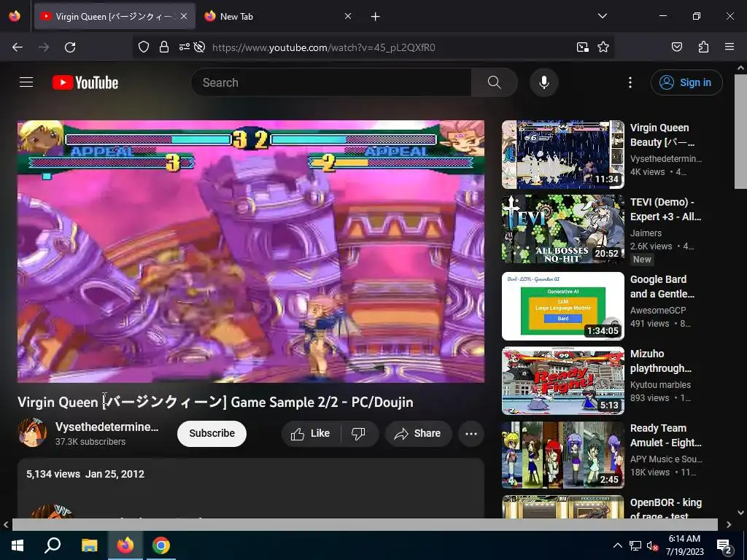Screen dimensions: 747x560
Task: Open Vysethedetermined channel avatar
Action: 32,433
